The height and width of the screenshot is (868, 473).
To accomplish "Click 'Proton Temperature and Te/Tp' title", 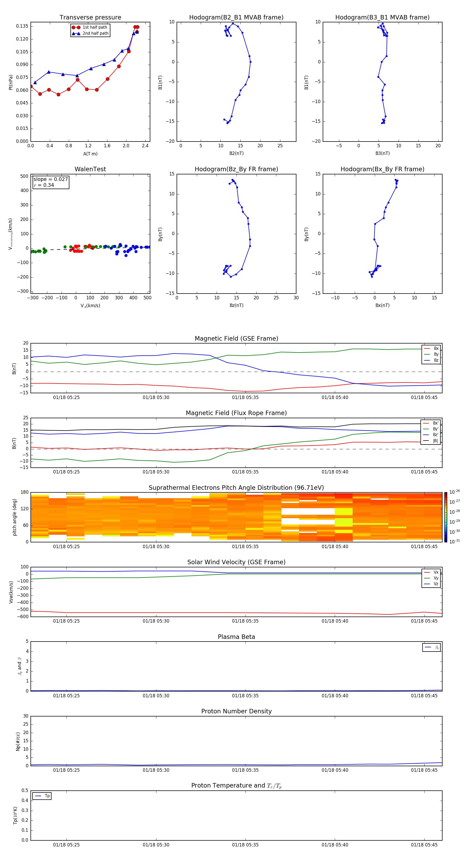I will tap(236, 786).
